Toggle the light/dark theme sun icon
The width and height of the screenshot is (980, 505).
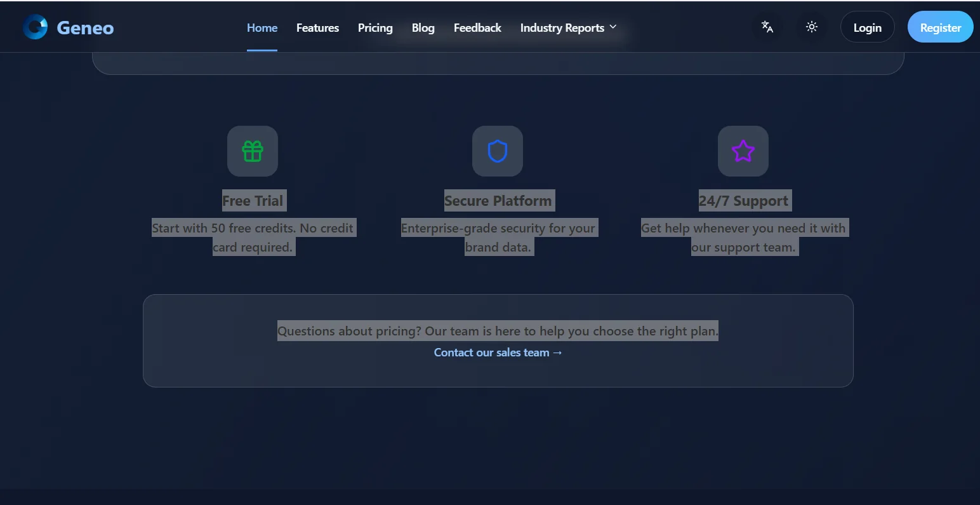click(x=811, y=27)
